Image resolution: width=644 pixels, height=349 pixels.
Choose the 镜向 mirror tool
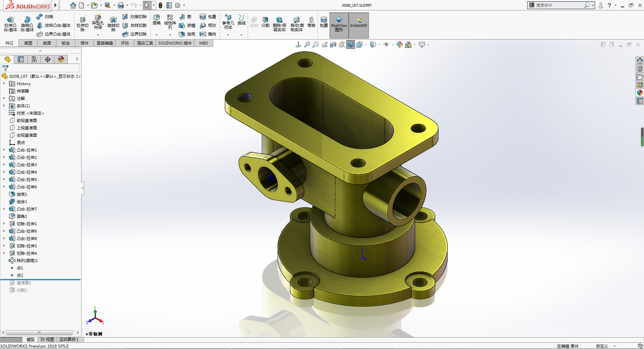[208, 34]
